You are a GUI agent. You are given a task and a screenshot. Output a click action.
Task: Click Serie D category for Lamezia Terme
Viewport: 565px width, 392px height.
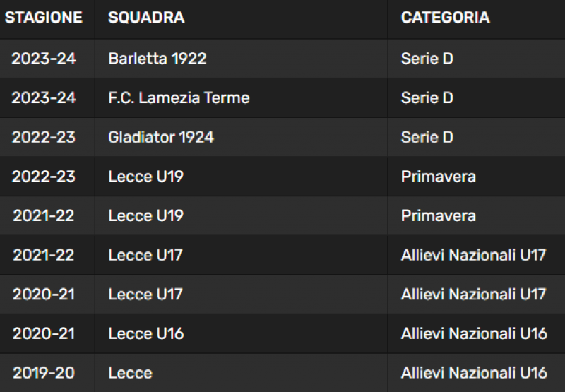(427, 97)
